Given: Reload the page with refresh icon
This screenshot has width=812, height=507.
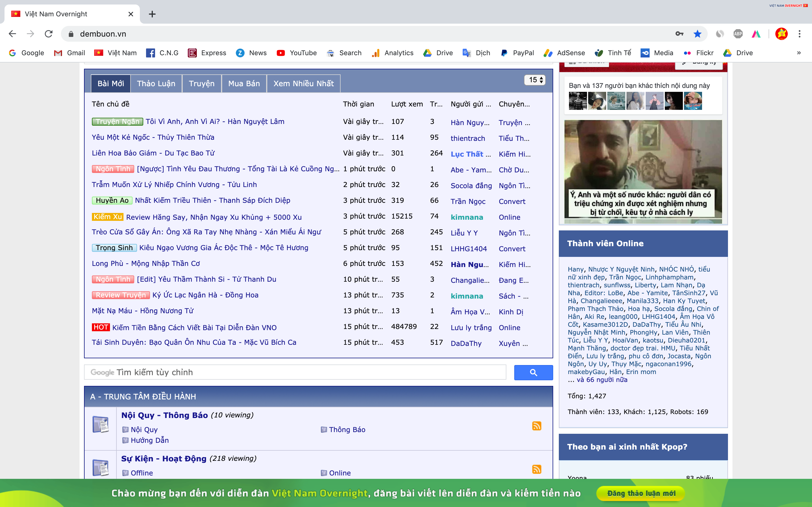Looking at the screenshot, I should click(49, 34).
